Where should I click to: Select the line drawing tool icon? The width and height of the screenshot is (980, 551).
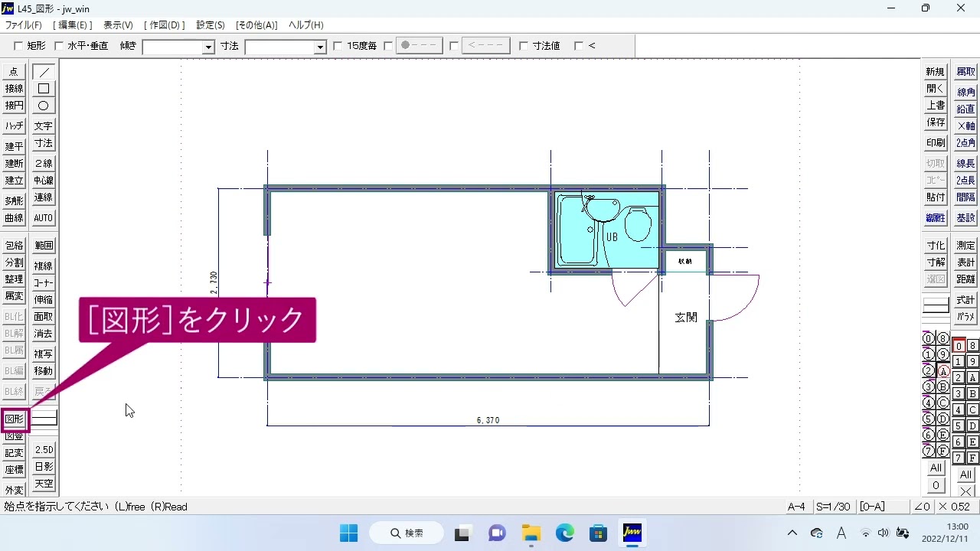(x=44, y=72)
